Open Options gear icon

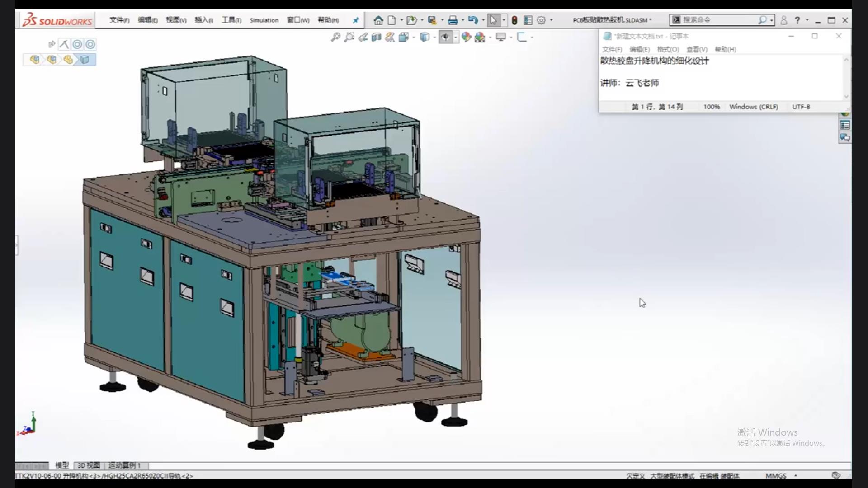coord(541,20)
